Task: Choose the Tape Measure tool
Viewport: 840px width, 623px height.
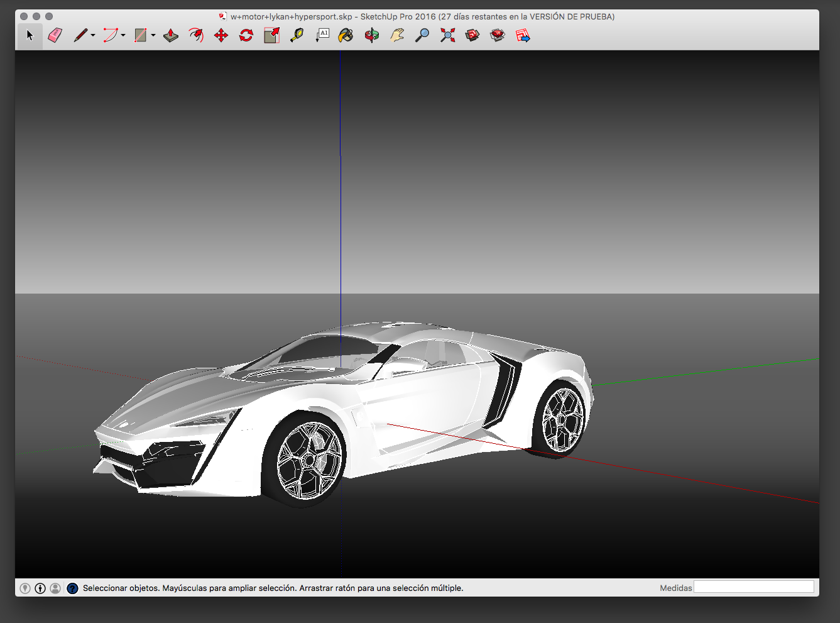Action: [x=297, y=35]
